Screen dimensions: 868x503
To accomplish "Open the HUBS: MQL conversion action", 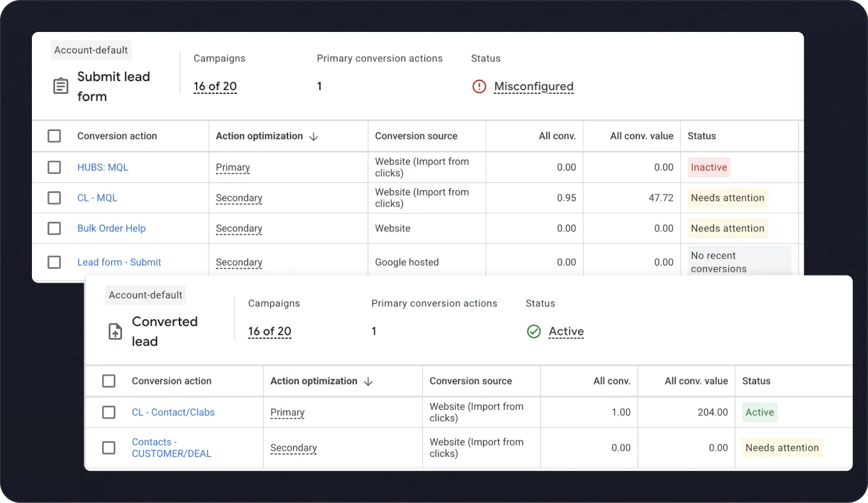I will click(x=103, y=167).
